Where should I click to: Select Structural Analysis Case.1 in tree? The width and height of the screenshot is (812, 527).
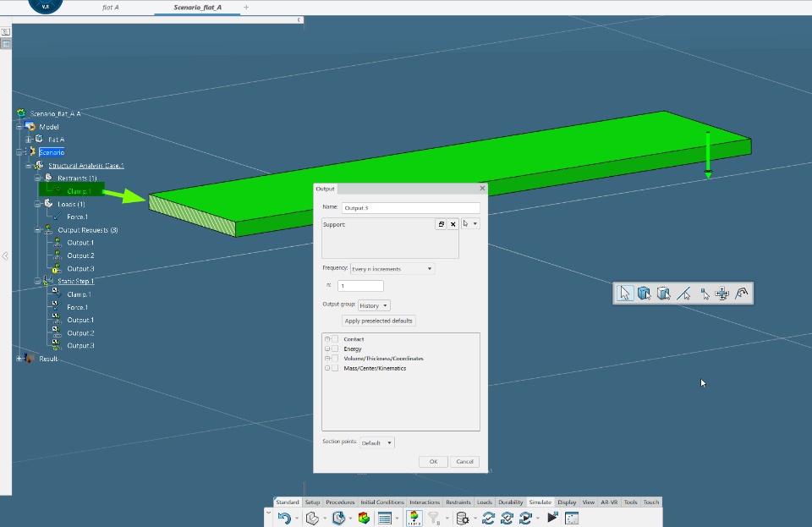pyautogui.click(x=86, y=166)
